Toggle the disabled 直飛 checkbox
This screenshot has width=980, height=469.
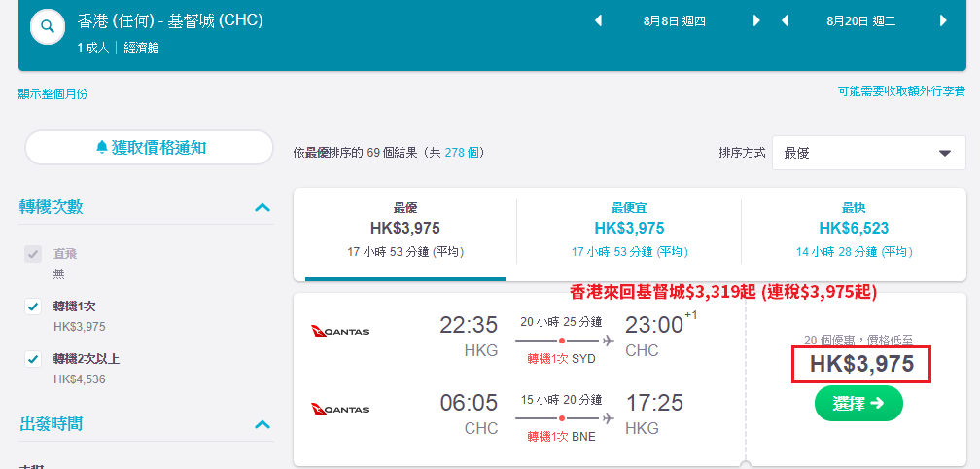[32, 255]
